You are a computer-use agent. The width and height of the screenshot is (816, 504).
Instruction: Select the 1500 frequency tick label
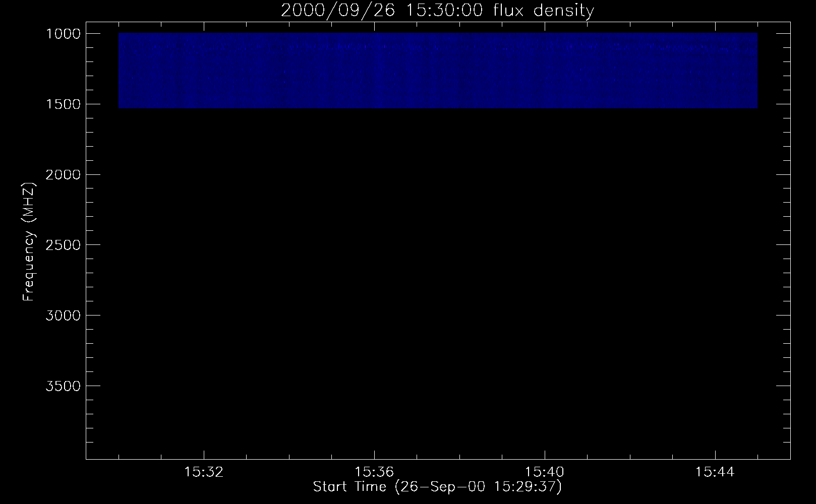point(63,104)
